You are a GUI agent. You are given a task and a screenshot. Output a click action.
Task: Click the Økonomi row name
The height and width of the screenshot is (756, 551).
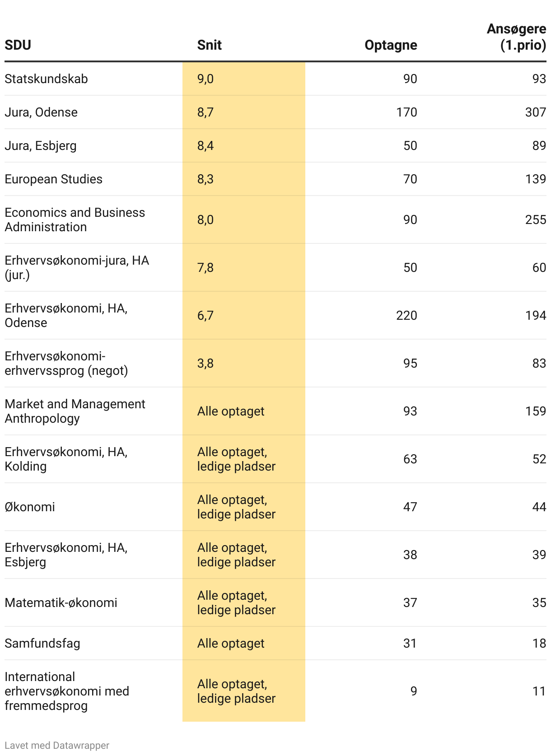[x=30, y=507]
